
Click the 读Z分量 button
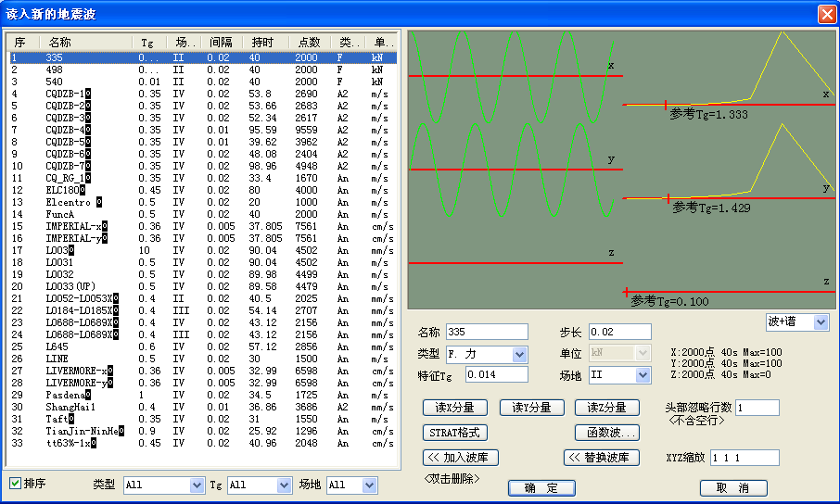point(607,408)
